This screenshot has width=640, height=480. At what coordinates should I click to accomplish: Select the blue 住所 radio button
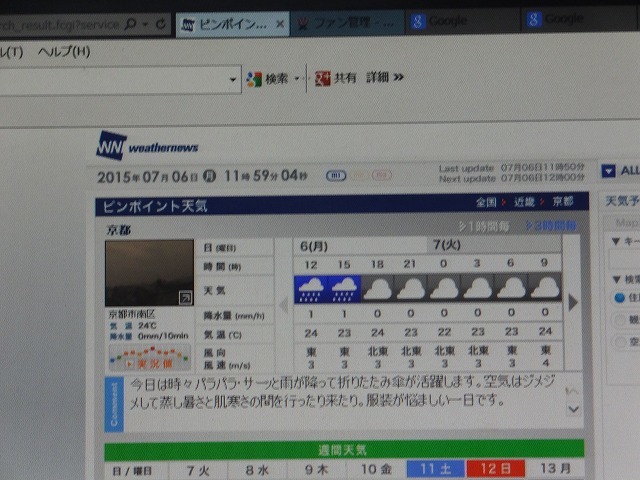[x=620, y=298]
